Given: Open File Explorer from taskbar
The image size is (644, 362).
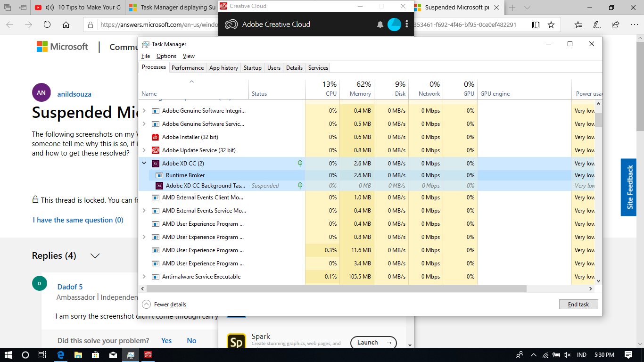Looking at the screenshot, I should [x=78, y=355].
